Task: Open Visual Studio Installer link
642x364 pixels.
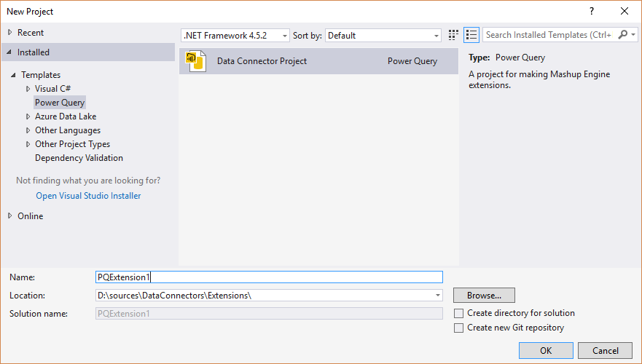Action: (x=88, y=196)
